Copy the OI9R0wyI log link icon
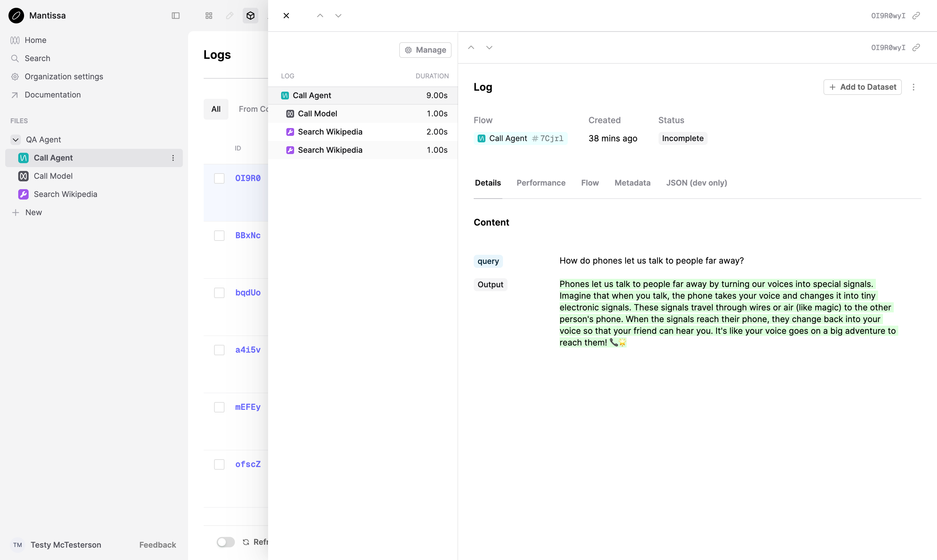Screen dimensions: 937x560 [x=917, y=47]
